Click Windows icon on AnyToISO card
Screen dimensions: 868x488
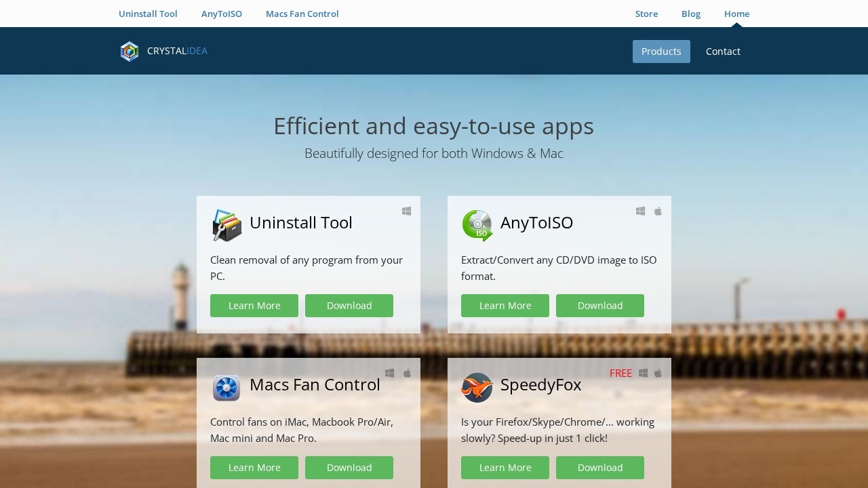click(x=640, y=211)
